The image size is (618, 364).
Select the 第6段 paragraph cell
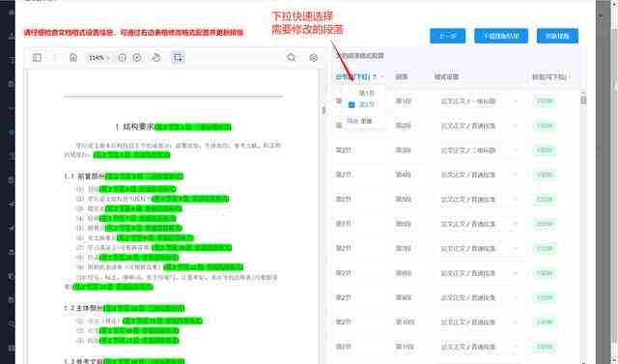(x=404, y=224)
